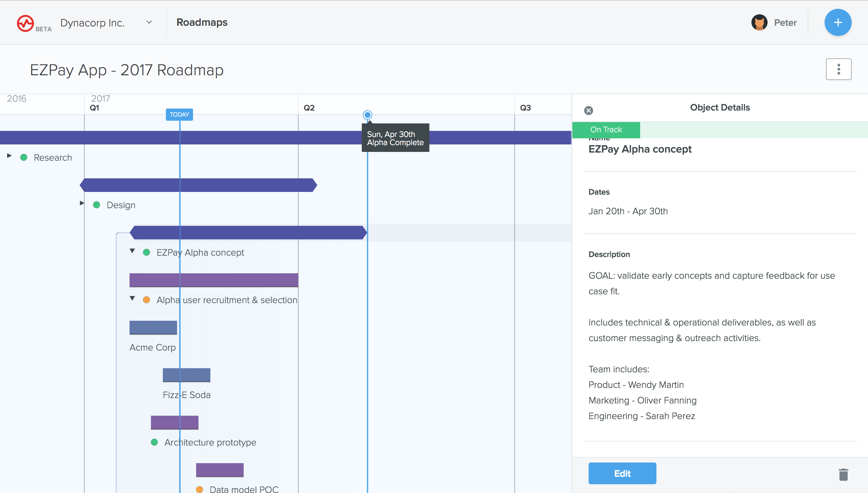868x493 pixels.
Task: Click the TODAY timeline marker
Action: click(179, 115)
